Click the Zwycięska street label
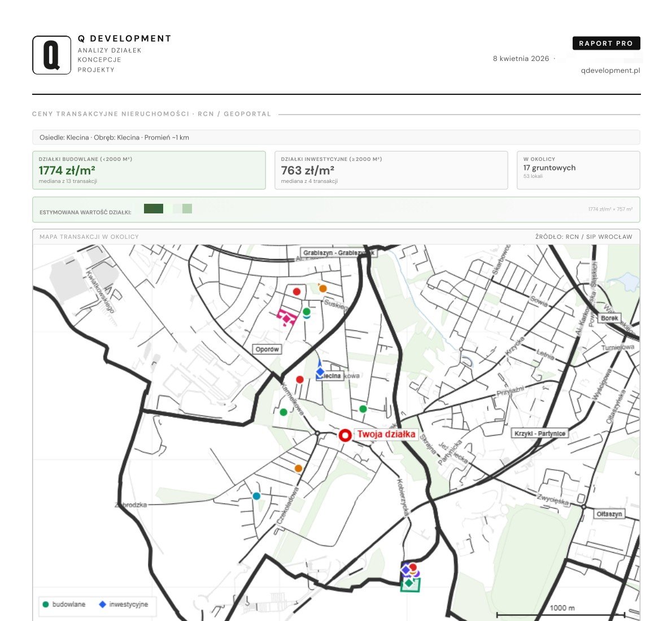 (x=553, y=500)
